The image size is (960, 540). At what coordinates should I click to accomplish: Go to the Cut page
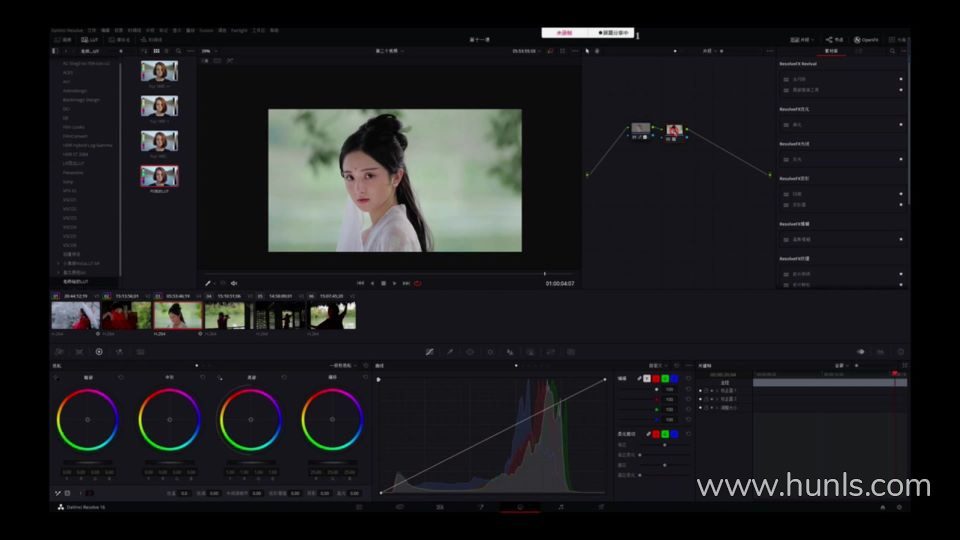[x=400, y=507]
